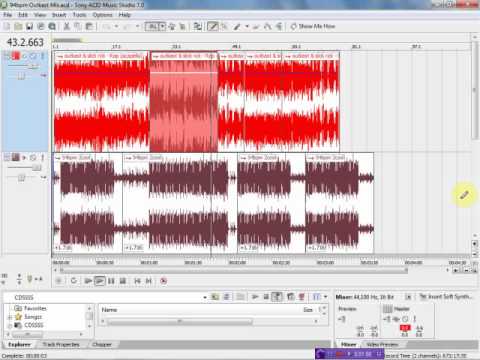480x360 pixels.
Task: Expand the CDSSSS drive in Explorer tree
Action: [10, 325]
